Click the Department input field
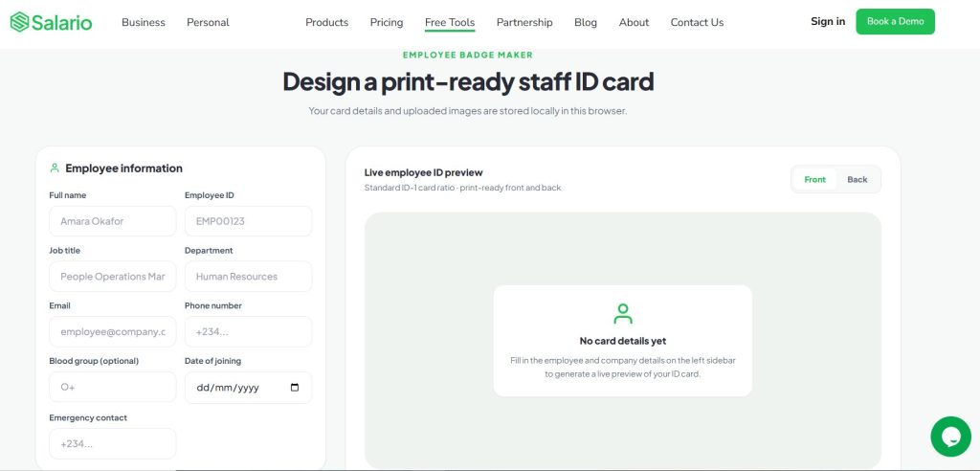 click(248, 277)
